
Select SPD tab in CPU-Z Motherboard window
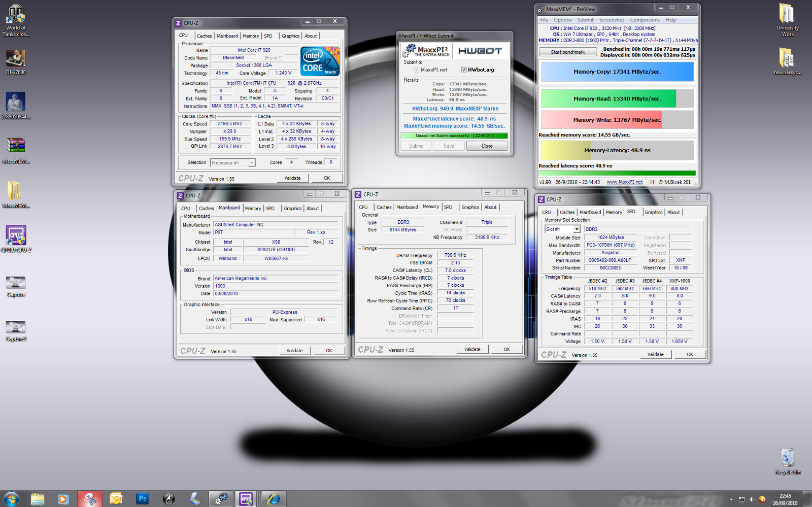[270, 209]
